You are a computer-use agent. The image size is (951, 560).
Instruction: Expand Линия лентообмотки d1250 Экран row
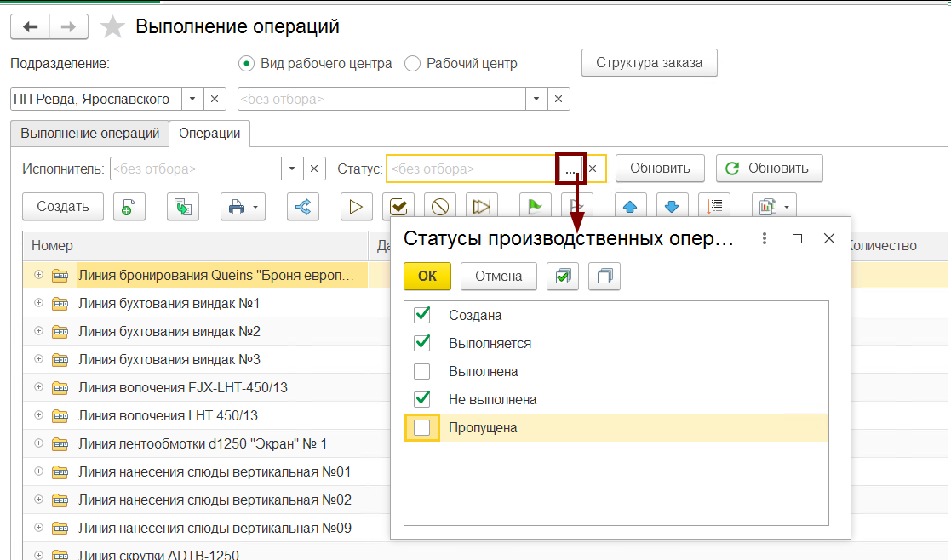pos(39,443)
